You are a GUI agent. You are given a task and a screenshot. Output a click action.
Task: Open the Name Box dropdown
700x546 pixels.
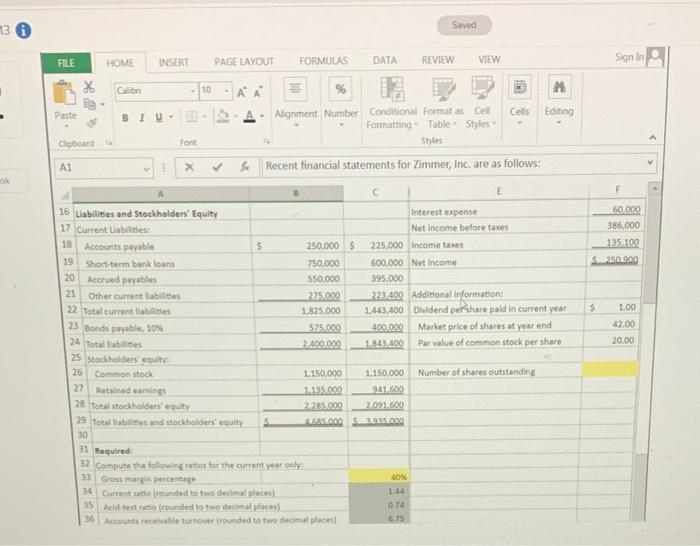(146, 169)
